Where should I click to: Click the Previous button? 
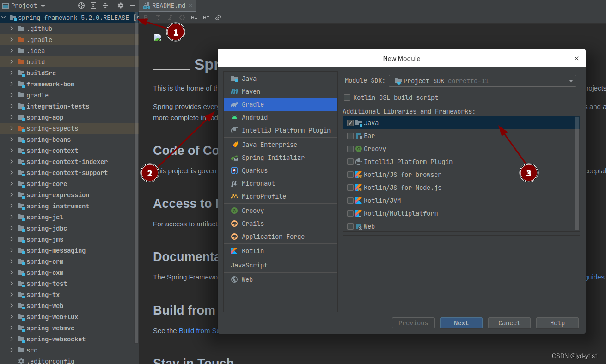tap(413, 323)
